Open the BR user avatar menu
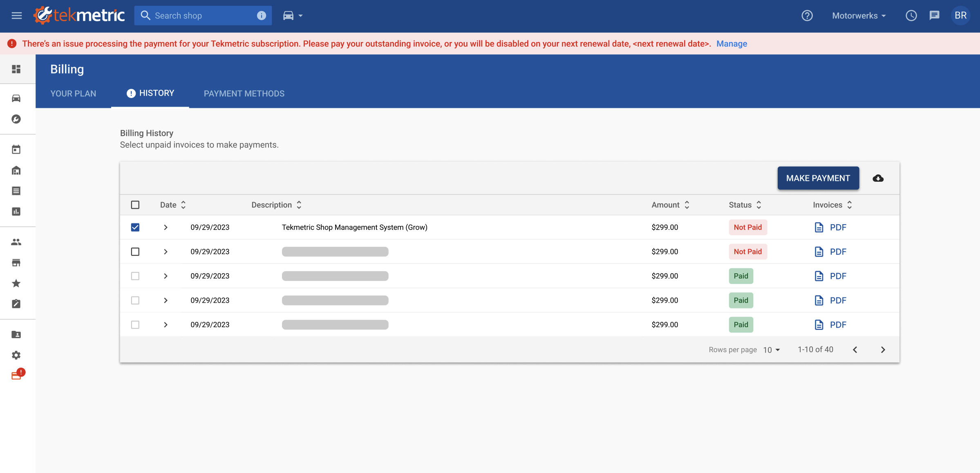The width and height of the screenshot is (980, 473). 960,16
